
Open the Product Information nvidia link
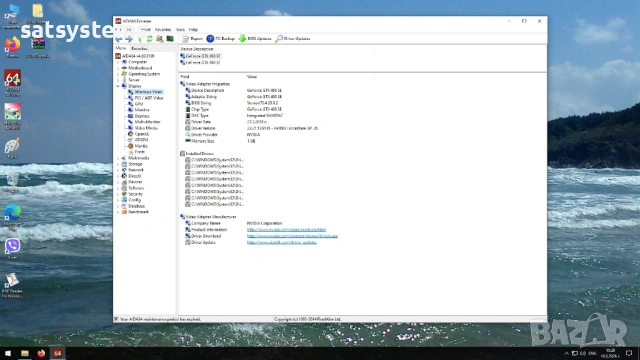(286, 230)
